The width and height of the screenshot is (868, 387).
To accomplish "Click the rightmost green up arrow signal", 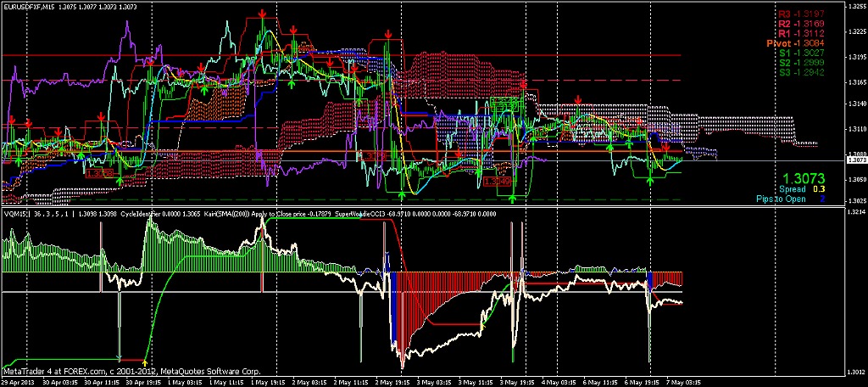I will pos(650,180).
